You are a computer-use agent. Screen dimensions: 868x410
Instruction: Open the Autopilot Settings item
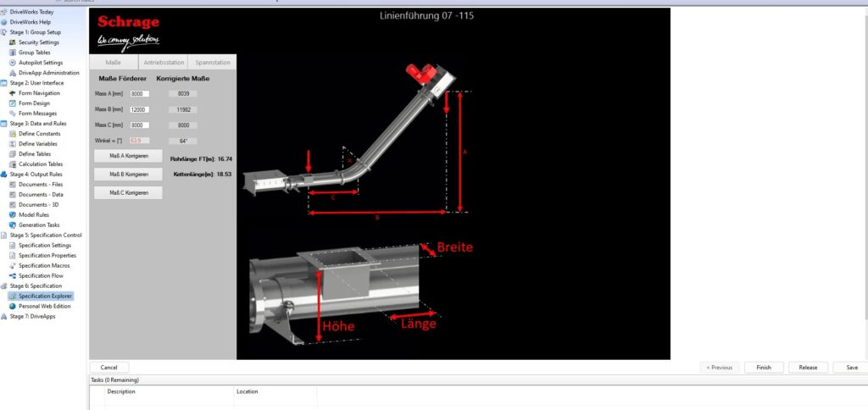pos(40,63)
